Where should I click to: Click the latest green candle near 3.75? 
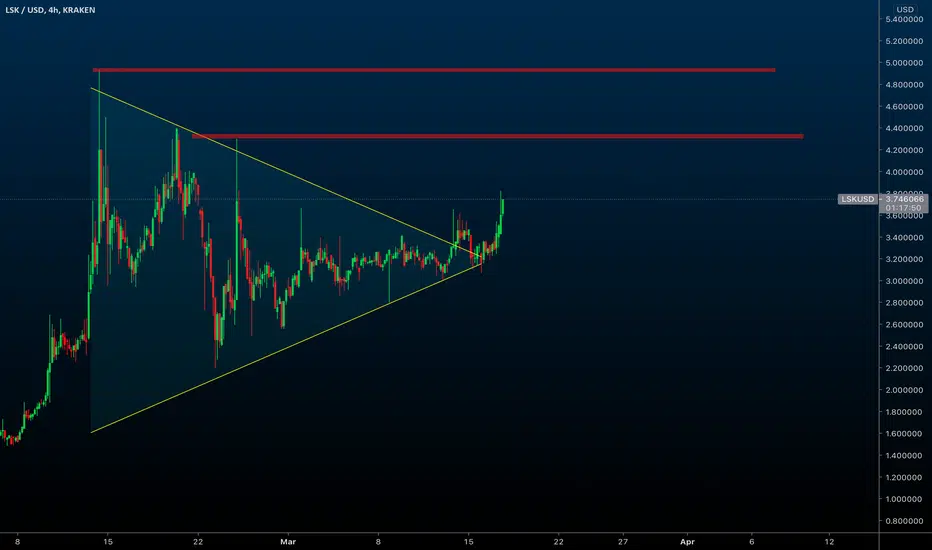(x=502, y=207)
